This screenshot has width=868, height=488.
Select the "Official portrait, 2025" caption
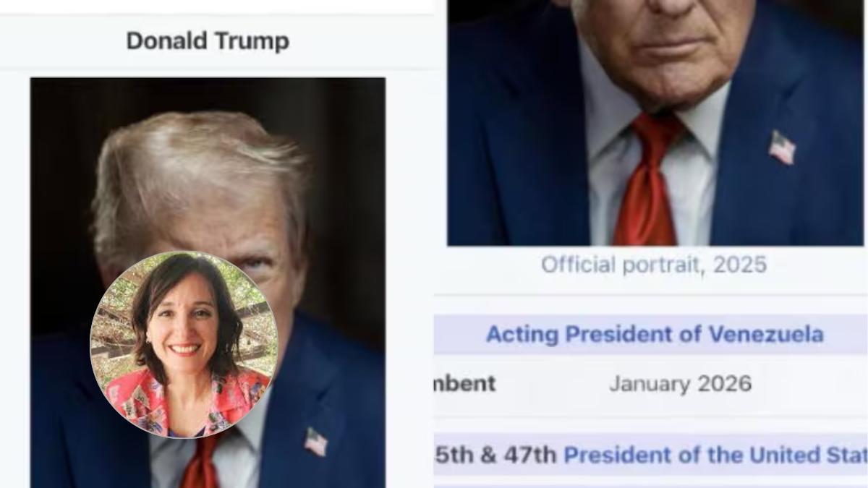tap(654, 265)
